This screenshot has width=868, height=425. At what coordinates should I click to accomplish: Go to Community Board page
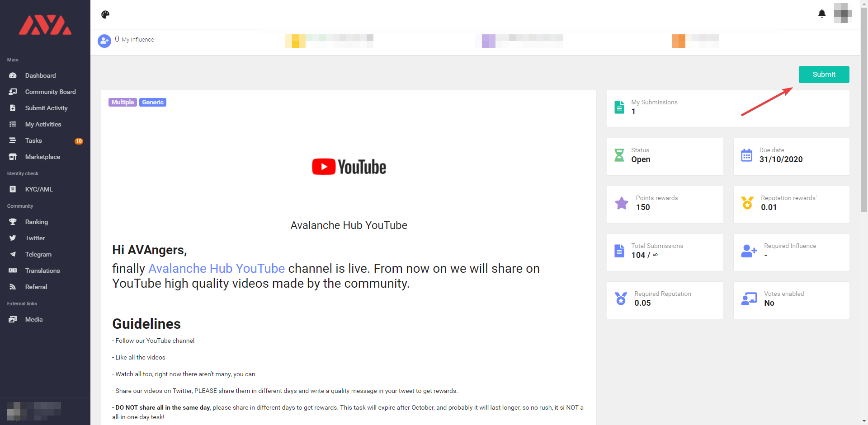click(50, 92)
